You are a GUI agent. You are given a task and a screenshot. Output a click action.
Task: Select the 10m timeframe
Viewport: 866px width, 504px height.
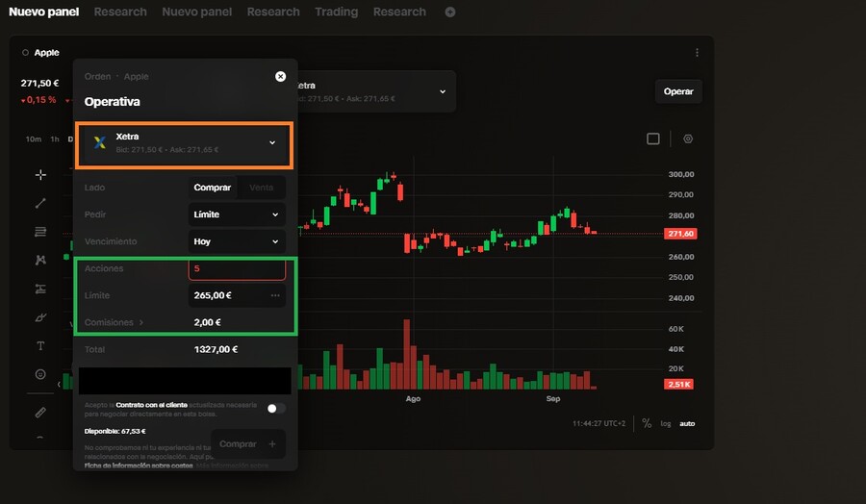tap(33, 139)
